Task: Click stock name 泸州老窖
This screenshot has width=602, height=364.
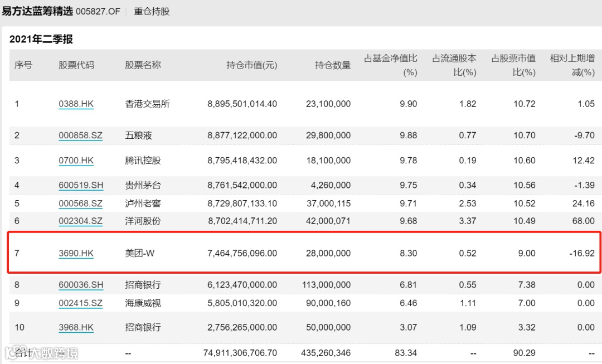Action: click(x=143, y=203)
